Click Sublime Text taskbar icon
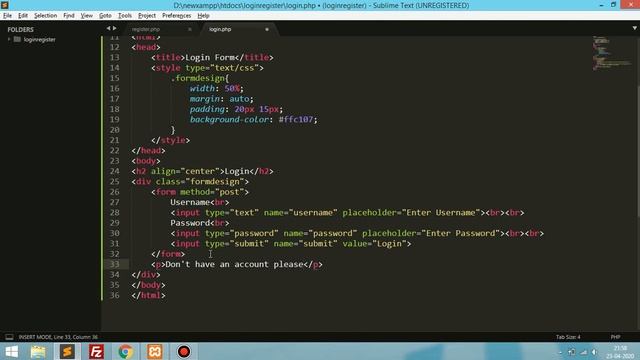The height and width of the screenshot is (360, 640). point(67,351)
